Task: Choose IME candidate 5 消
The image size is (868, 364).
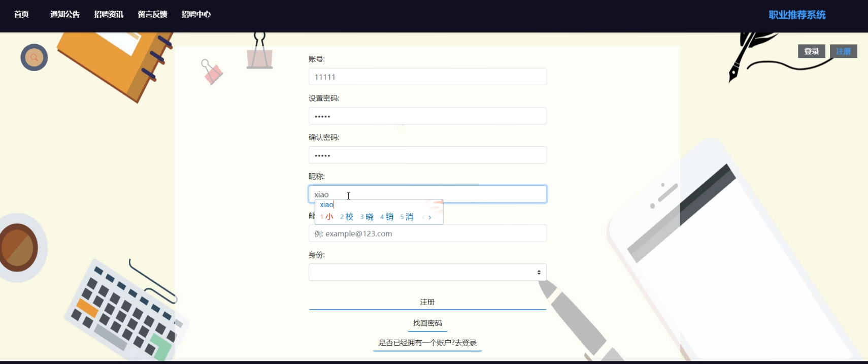Action: 407,217
